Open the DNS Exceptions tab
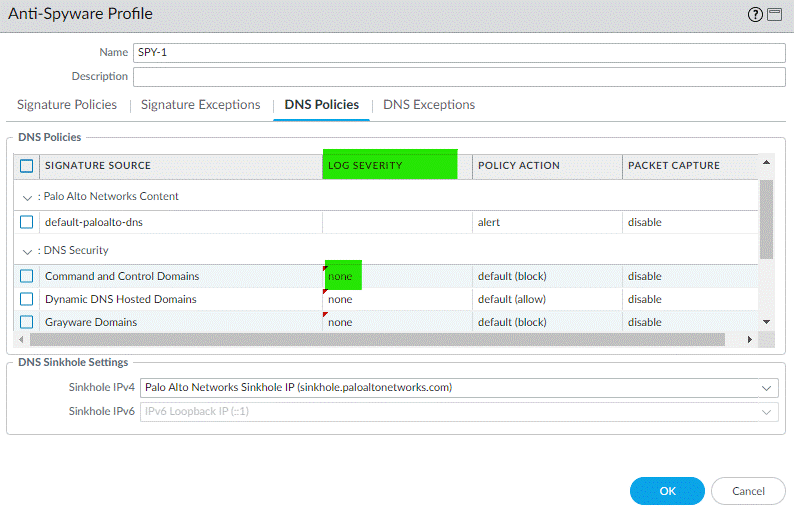Image resolution: width=794 pixels, height=519 pixels. tap(429, 105)
